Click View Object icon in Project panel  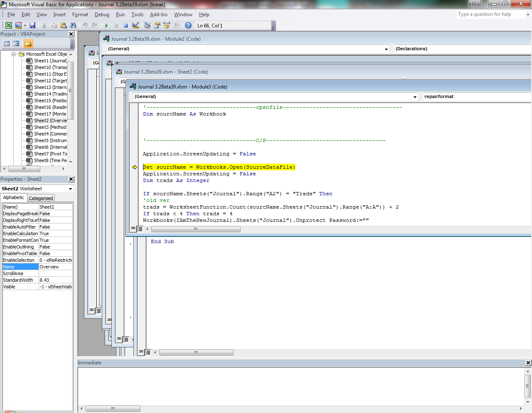[16, 44]
